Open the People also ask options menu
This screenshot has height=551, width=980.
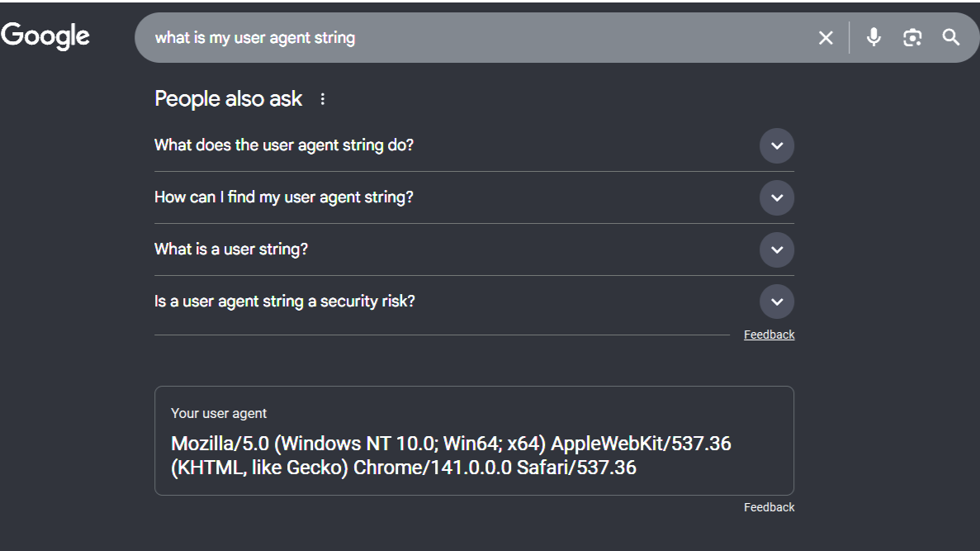pos(322,98)
